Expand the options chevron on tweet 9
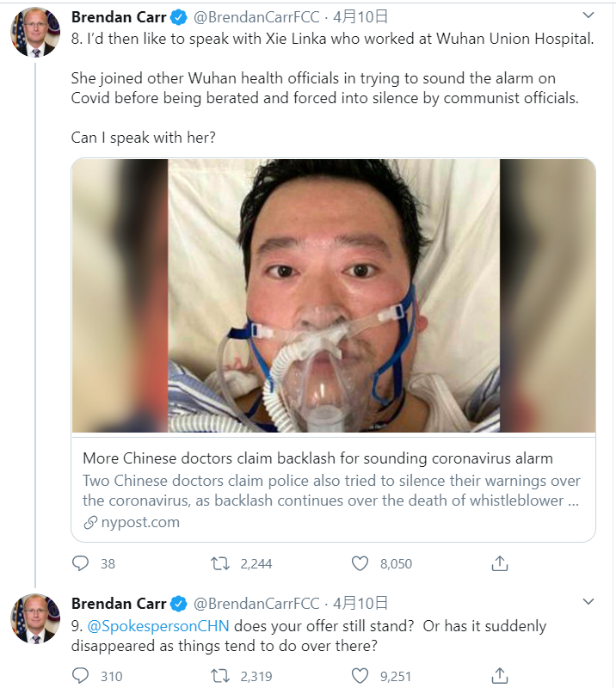Image resolution: width=616 pixels, height=688 pixels. point(588,601)
